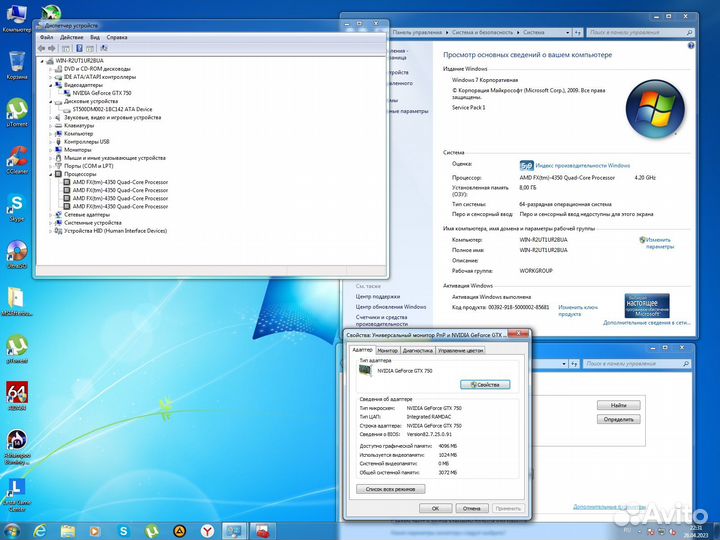The height and width of the screenshot is (540, 720).
Task: Switch to the Управление цветом tab
Action: coord(461,350)
